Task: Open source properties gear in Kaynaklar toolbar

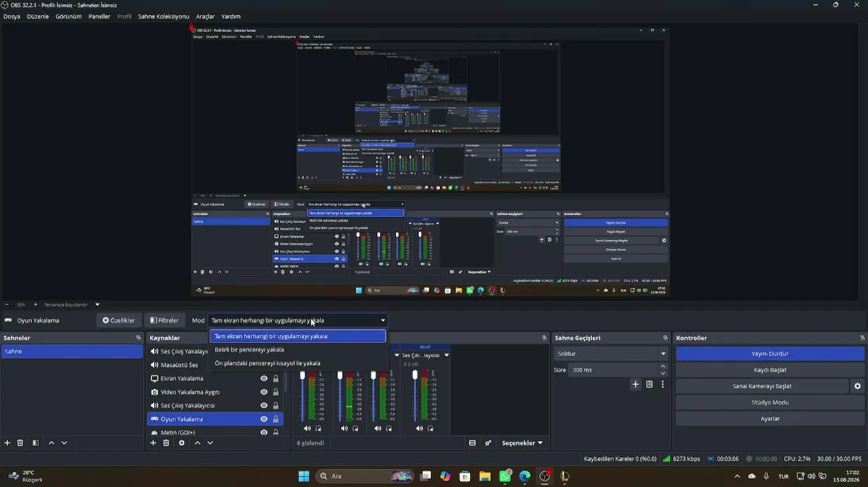Action: [181, 443]
